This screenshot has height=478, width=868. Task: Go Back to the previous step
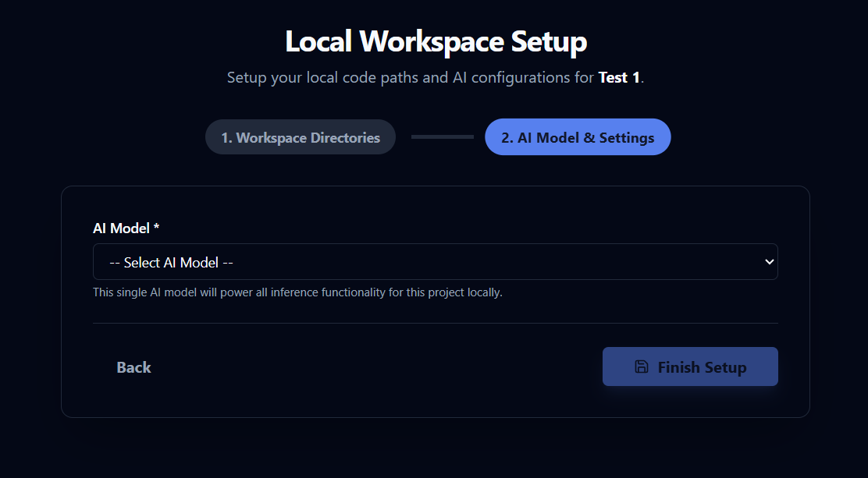pyautogui.click(x=134, y=366)
